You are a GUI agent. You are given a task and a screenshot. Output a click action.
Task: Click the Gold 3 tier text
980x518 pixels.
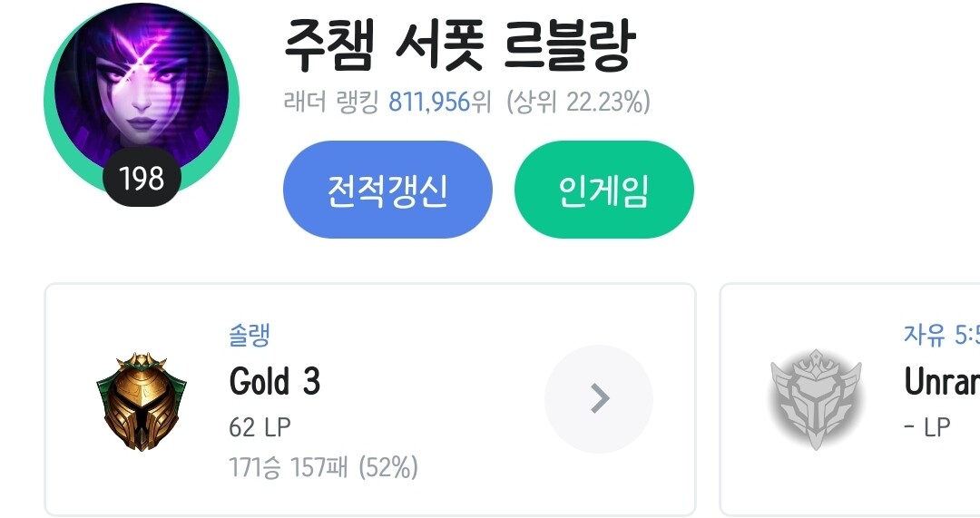pos(274,381)
